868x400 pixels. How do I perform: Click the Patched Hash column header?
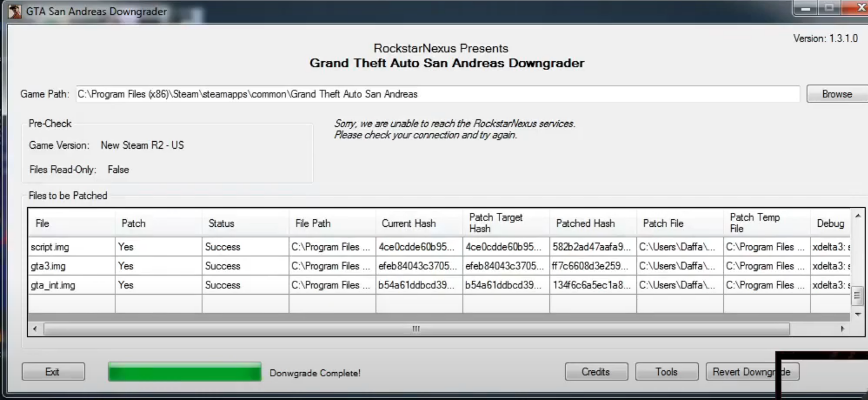click(593, 223)
